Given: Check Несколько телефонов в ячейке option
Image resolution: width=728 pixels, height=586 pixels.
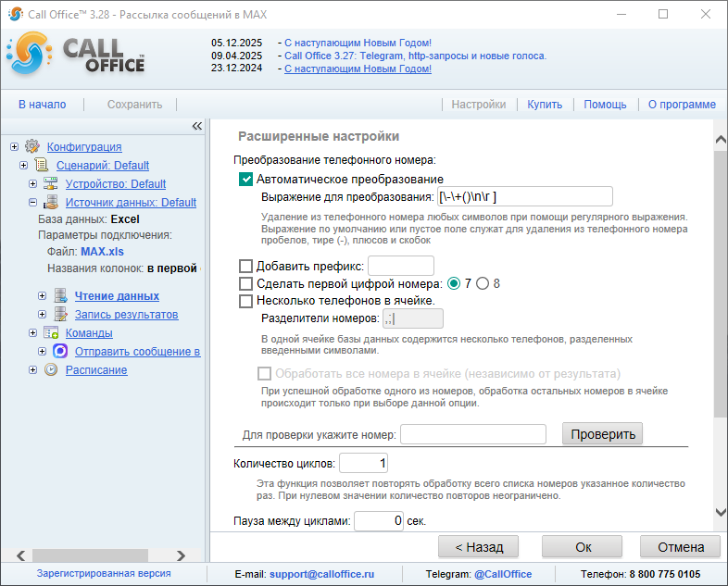Looking at the screenshot, I should pyautogui.click(x=246, y=301).
